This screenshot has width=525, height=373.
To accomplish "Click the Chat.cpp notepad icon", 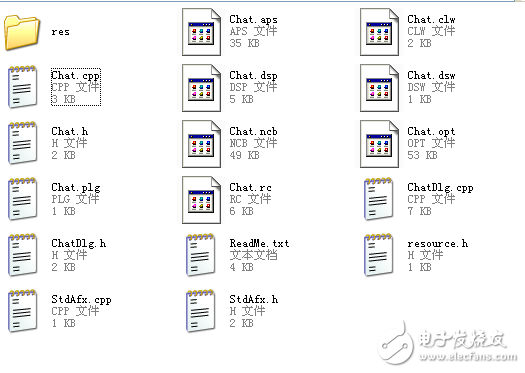I will click(x=22, y=87).
